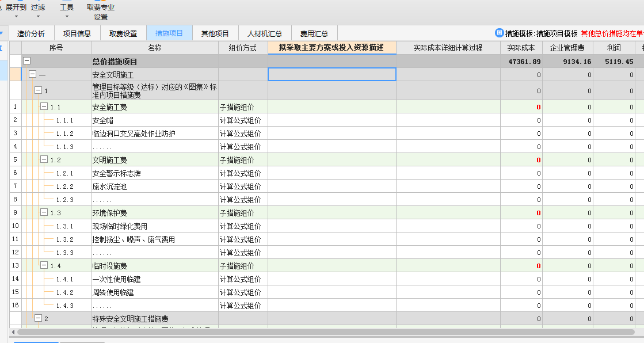644x343 pixels.
Task: Go to the 其他项目 tab
Action: (x=215, y=34)
